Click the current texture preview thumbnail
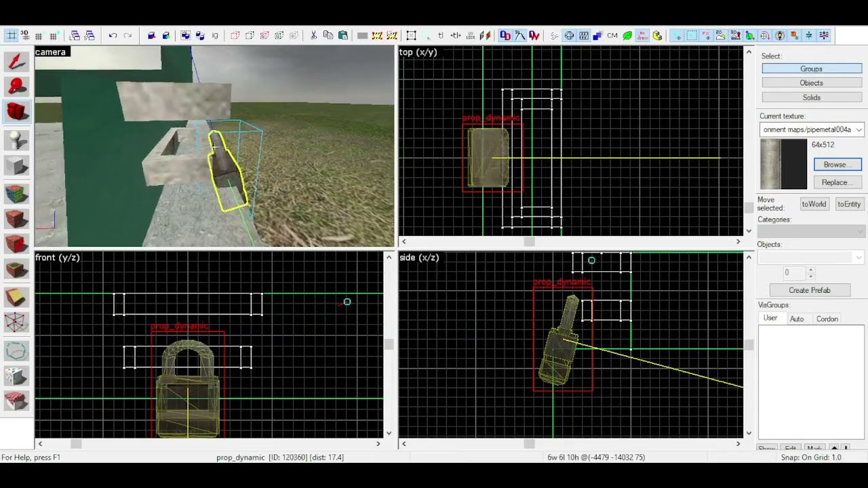 pyautogui.click(x=784, y=164)
